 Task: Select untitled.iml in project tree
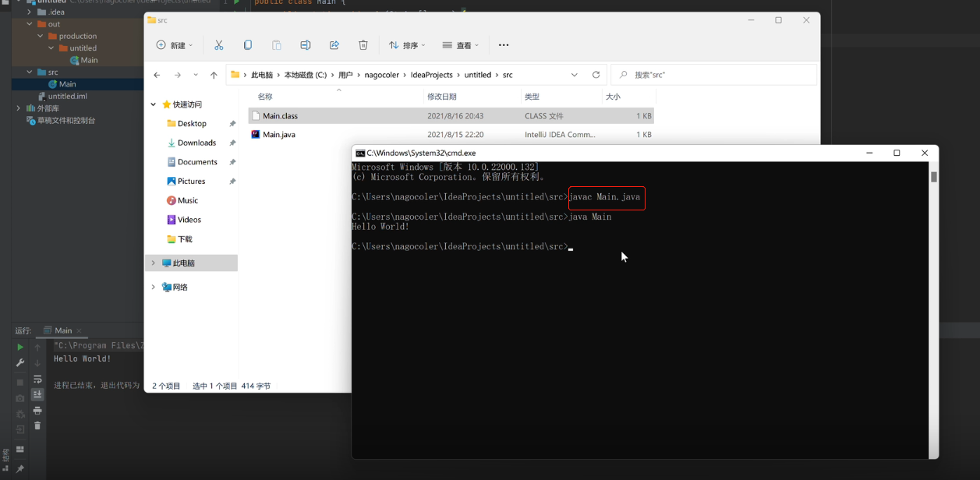point(62,97)
